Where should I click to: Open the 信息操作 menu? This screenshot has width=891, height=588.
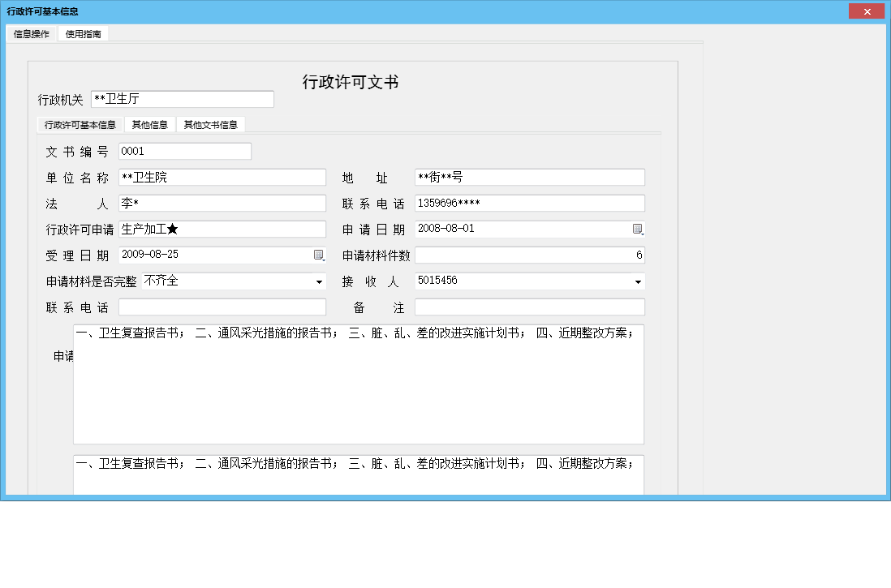click(x=29, y=34)
